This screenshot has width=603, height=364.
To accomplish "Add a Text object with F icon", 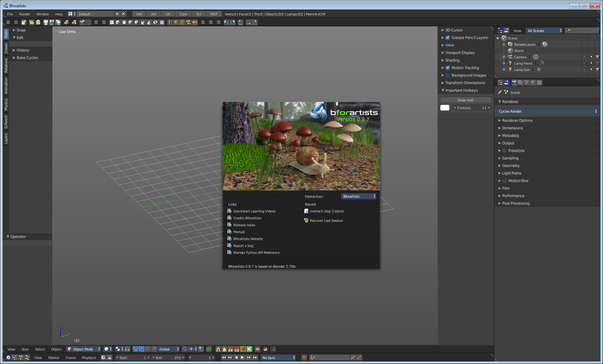I will coord(170,22).
